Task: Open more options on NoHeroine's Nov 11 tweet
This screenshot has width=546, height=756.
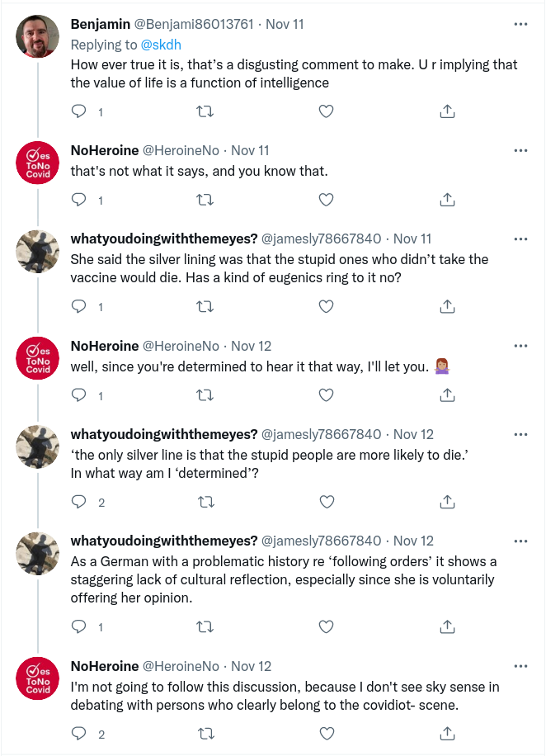Action: [x=520, y=150]
